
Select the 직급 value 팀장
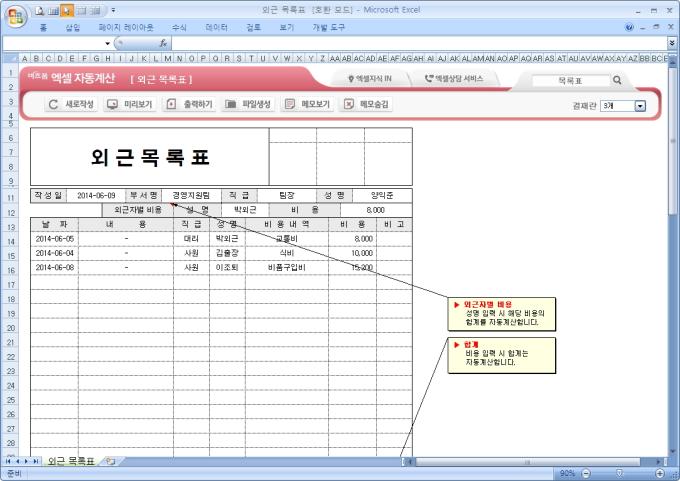point(287,196)
